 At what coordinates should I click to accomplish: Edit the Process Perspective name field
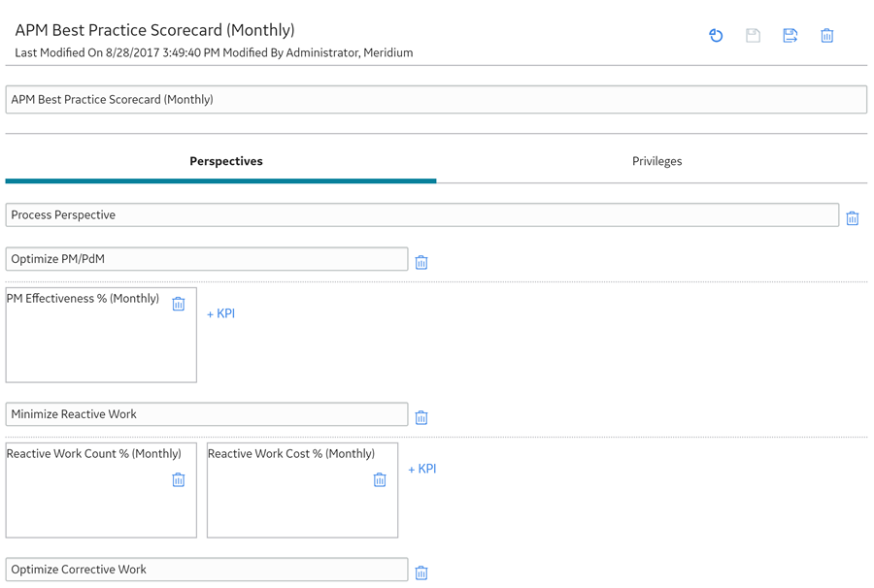tap(422, 215)
